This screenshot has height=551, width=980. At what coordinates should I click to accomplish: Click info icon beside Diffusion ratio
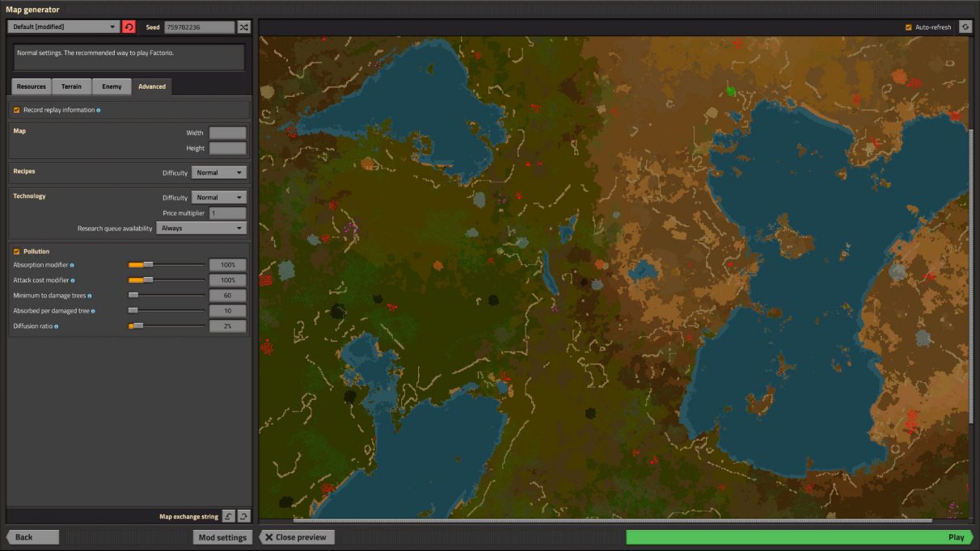pyautogui.click(x=56, y=326)
